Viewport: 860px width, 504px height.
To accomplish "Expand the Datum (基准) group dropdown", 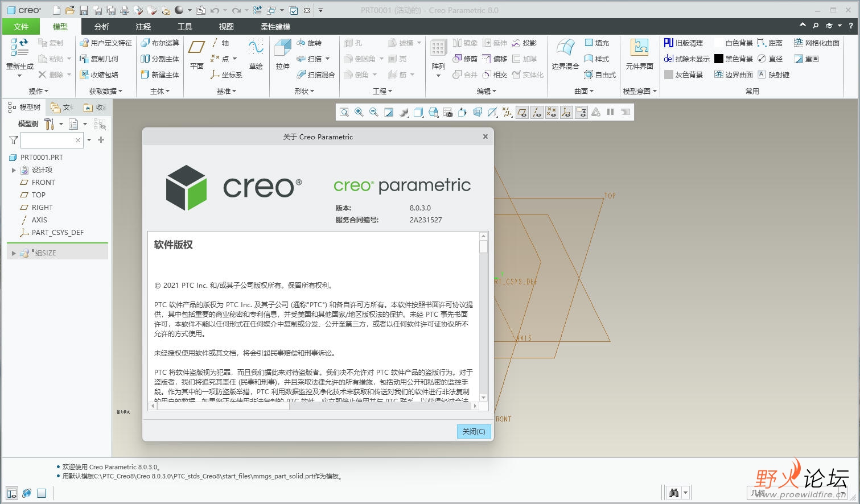I will (226, 91).
